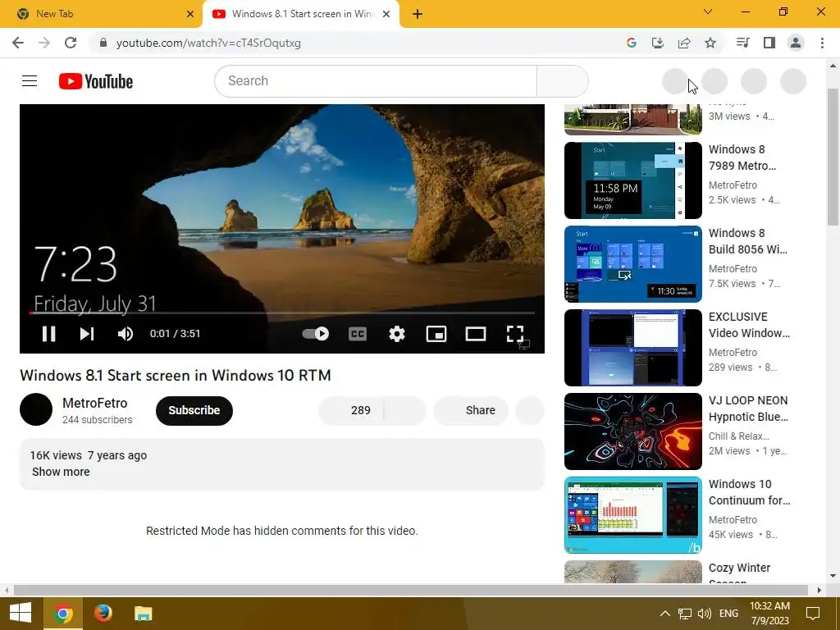Open Chrome three-dot menu
Image resolution: width=840 pixels, height=630 pixels.
[x=822, y=43]
